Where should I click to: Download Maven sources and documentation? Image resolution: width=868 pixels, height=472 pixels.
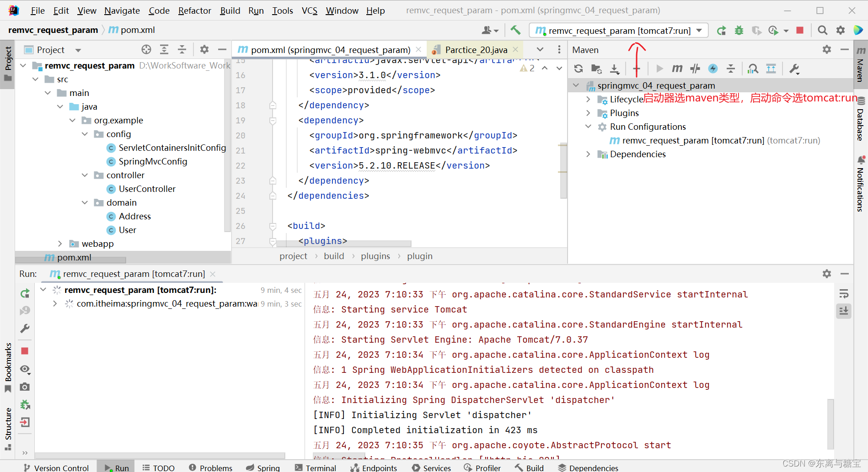point(615,69)
